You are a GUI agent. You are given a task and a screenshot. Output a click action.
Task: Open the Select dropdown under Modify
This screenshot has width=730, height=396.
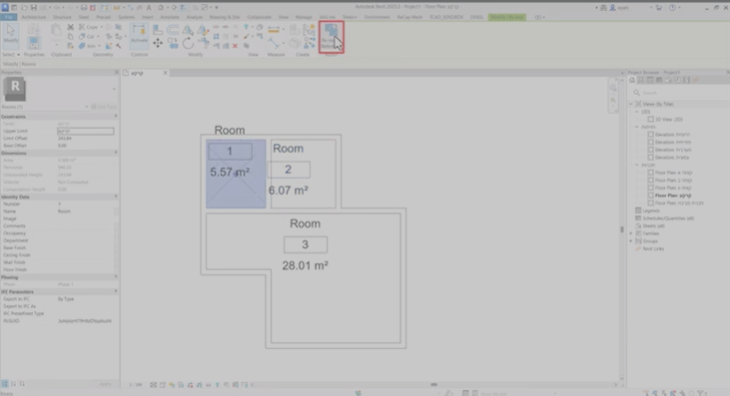11,55
